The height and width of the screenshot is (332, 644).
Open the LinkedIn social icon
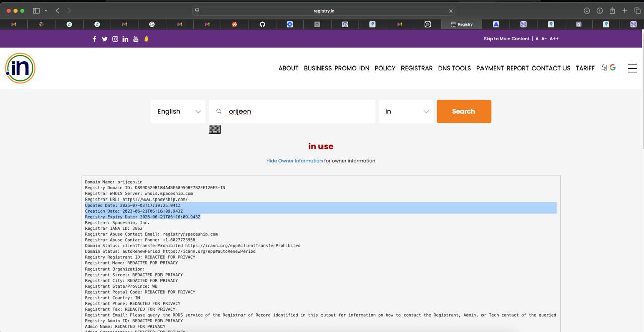125,39
